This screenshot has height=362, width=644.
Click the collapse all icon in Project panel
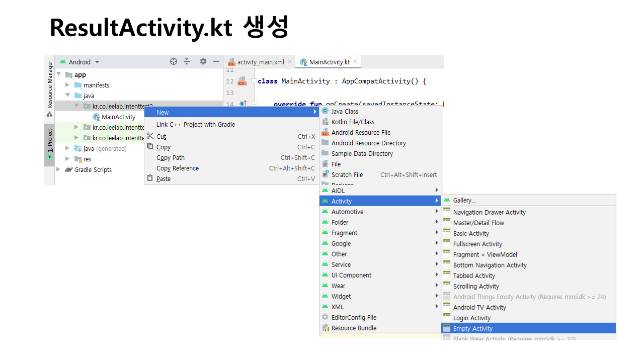click(187, 61)
